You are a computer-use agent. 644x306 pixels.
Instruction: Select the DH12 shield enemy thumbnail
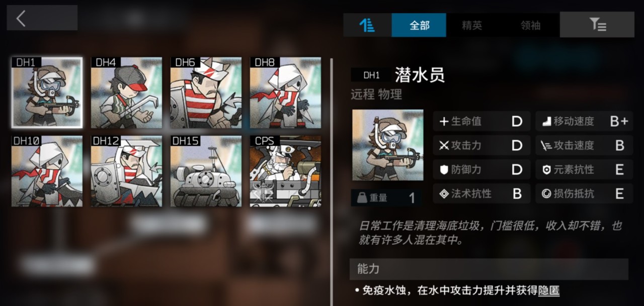click(126, 171)
